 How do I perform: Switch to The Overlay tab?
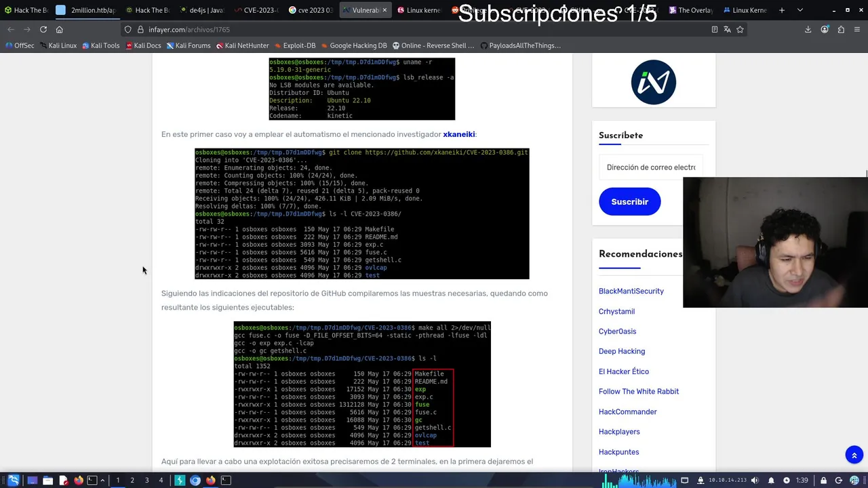coord(690,10)
